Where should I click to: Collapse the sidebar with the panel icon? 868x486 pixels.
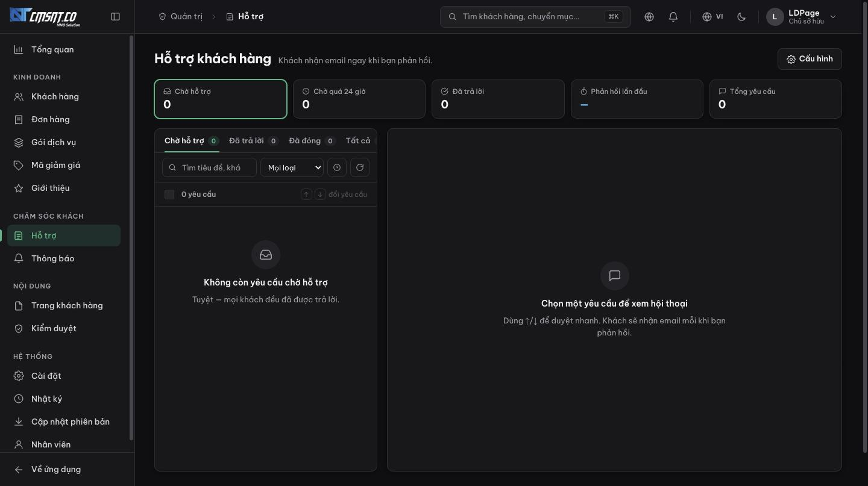[115, 17]
